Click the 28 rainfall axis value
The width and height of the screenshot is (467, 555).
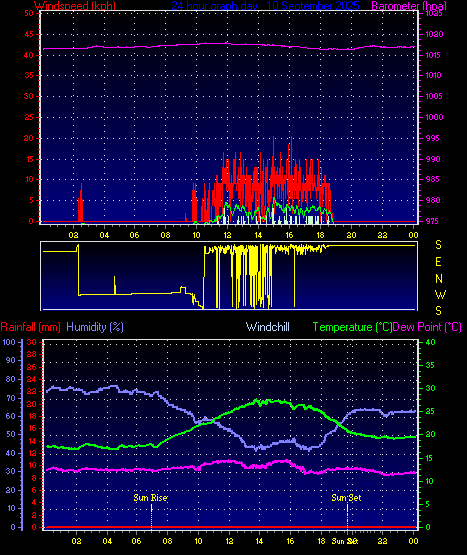tap(32, 354)
